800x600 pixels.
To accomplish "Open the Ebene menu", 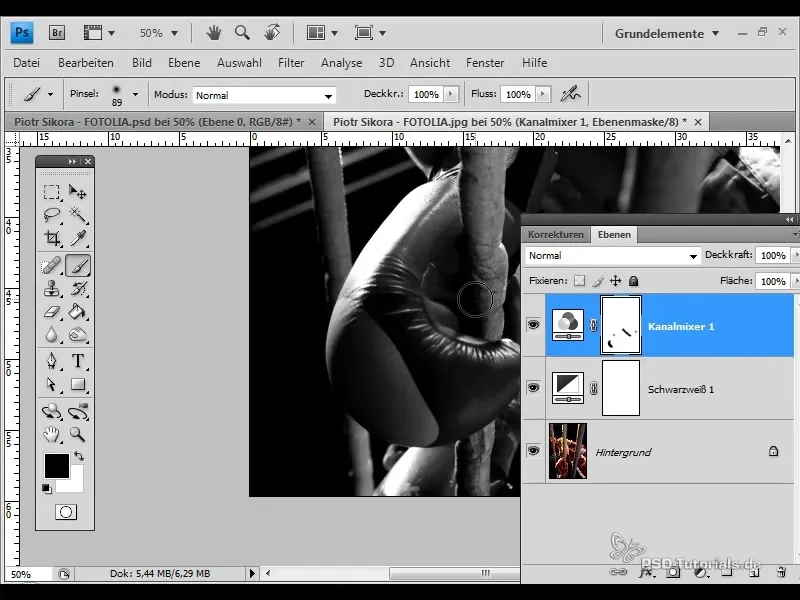I will pos(184,63).
